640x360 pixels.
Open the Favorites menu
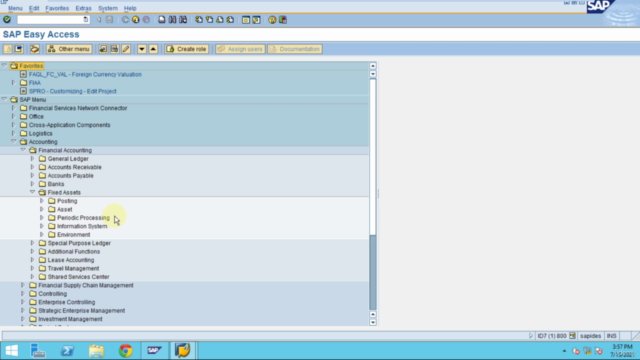57,8
